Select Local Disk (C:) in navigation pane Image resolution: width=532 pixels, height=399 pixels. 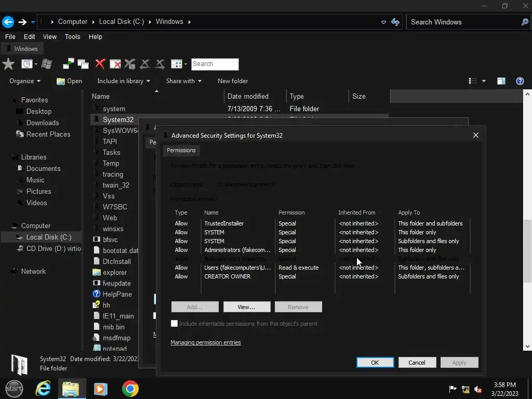[x=48, y=237]
